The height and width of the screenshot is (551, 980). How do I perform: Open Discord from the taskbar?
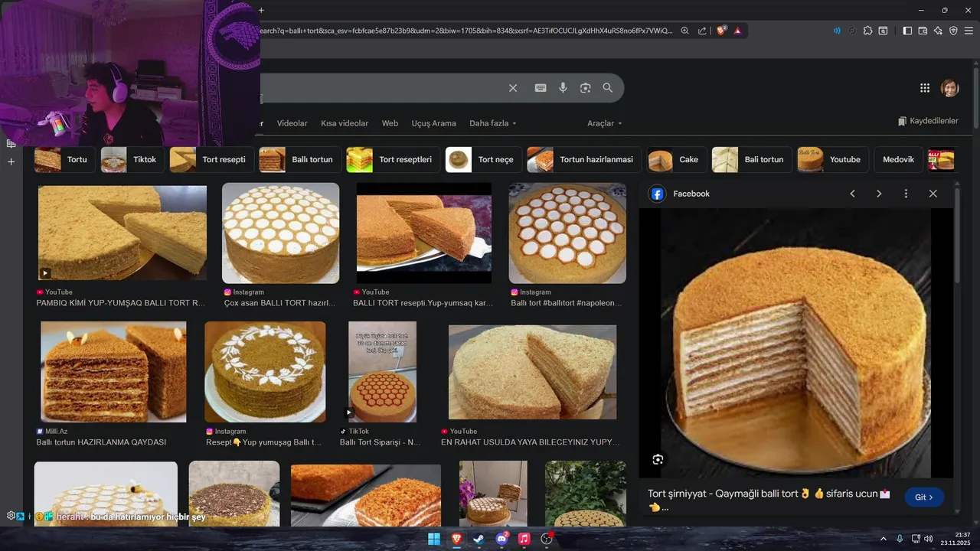501,539
